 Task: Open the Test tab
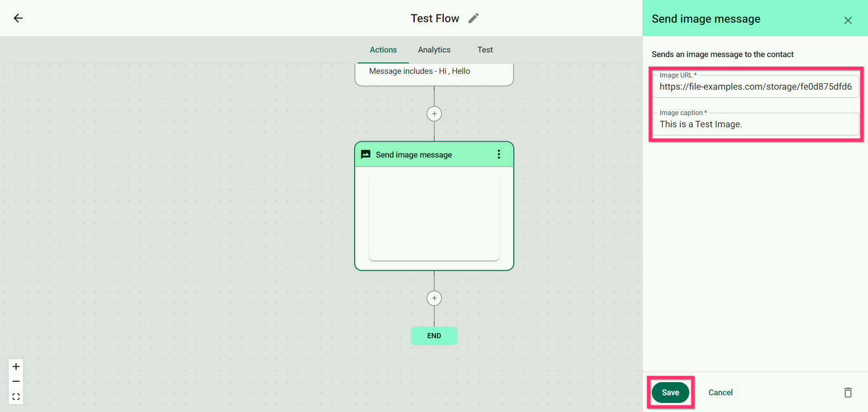pos(485,50)
